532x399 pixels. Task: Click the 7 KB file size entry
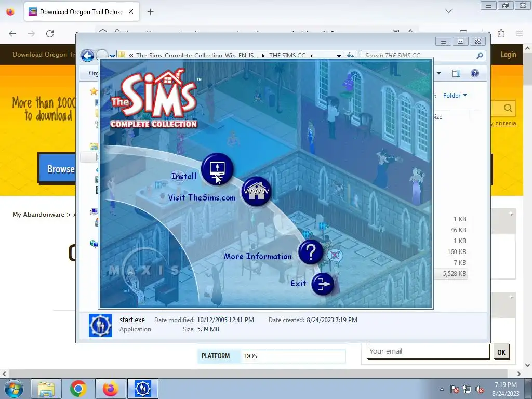click(460, 262)
